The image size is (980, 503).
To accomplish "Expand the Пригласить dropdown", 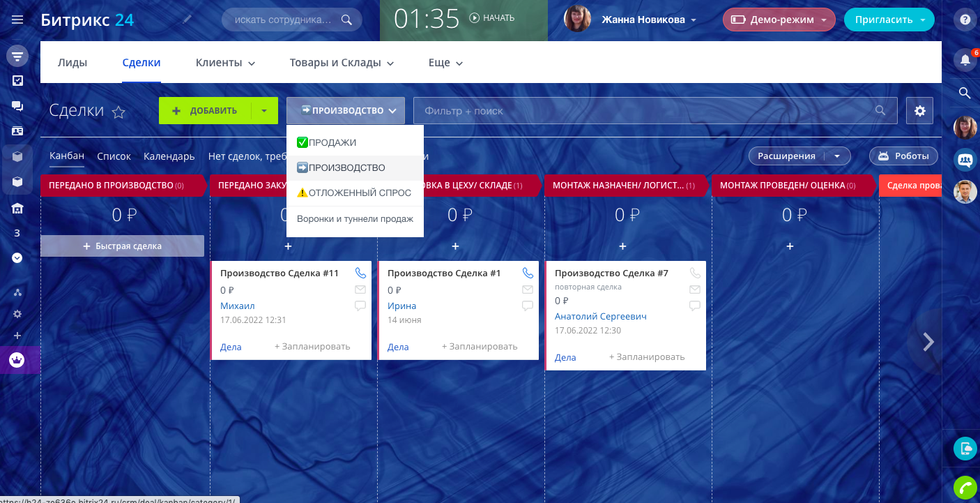I will (923, 20).
